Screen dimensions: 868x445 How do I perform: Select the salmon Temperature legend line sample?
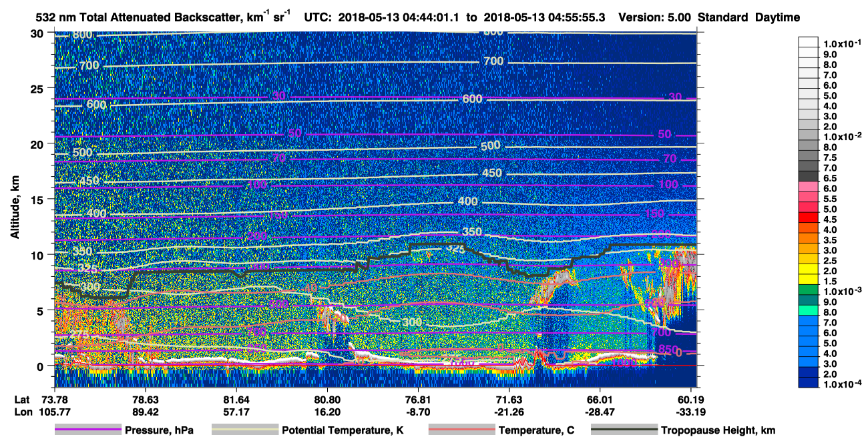tap(461, 430)
